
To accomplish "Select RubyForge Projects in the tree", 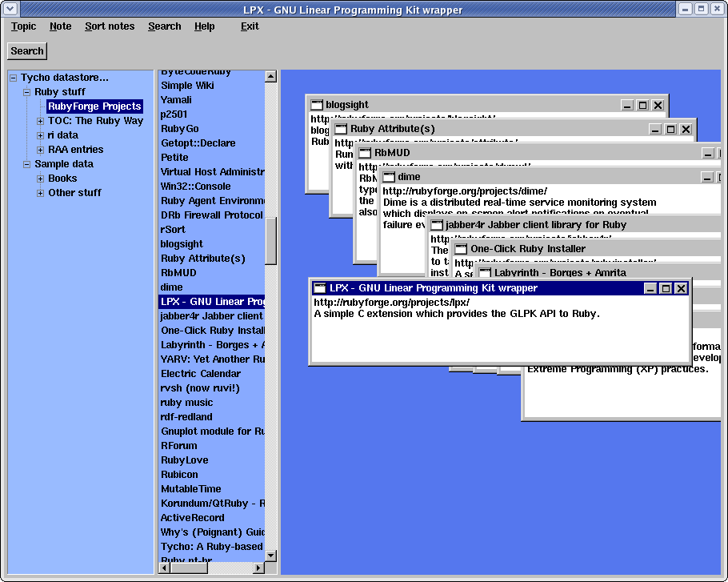I will pos(94,106).
